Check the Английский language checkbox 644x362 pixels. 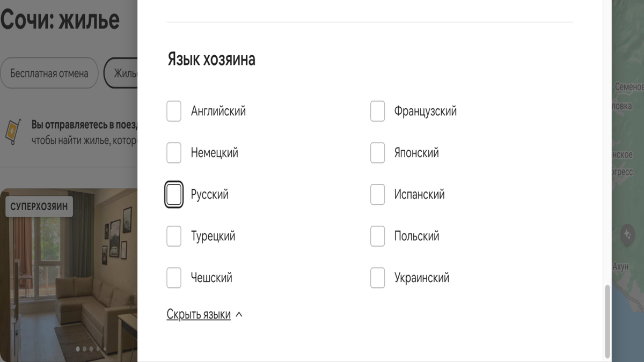[x=174, y=111]
